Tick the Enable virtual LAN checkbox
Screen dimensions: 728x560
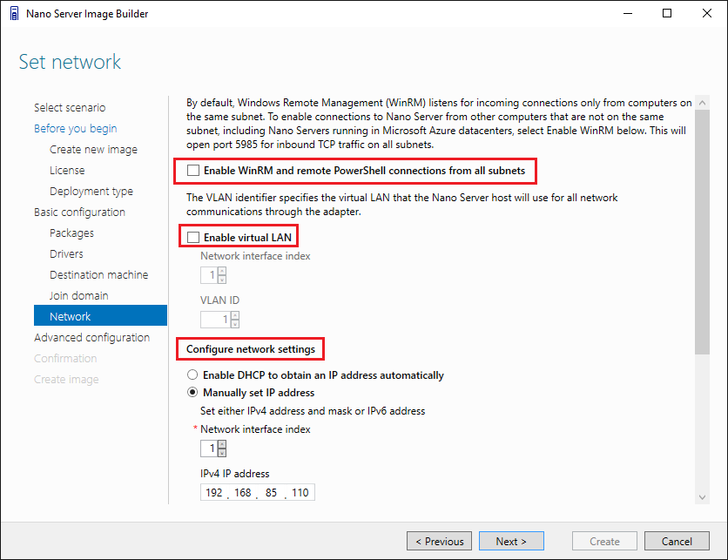pos(193,237)
